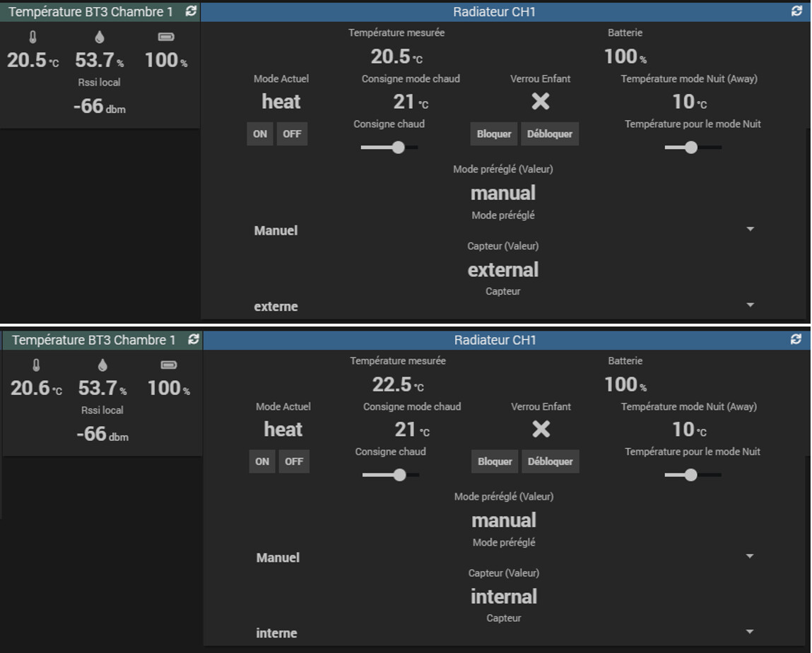
Task: Click thermometer icon in upper temperature widget
Action: click(33, 37)
